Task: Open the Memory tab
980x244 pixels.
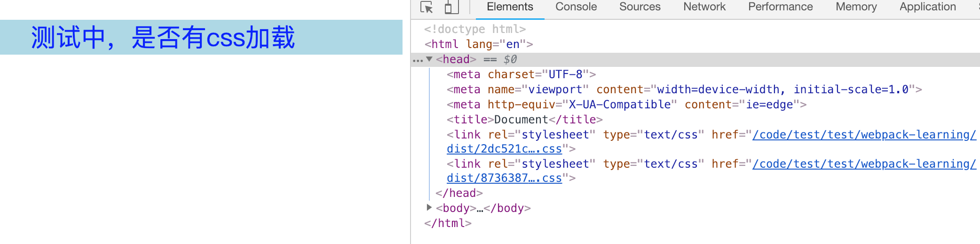Action: pyautogui.click(x=856, y=7)
